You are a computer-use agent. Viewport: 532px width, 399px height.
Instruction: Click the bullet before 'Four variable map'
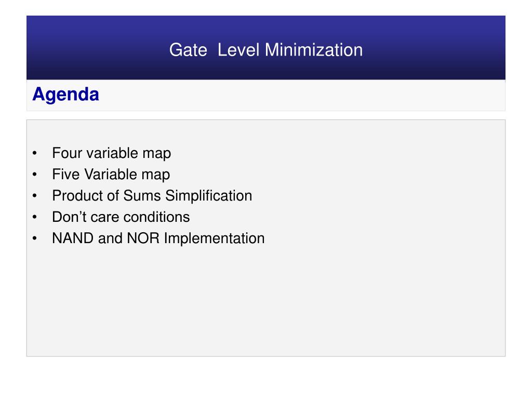(35, 153)
